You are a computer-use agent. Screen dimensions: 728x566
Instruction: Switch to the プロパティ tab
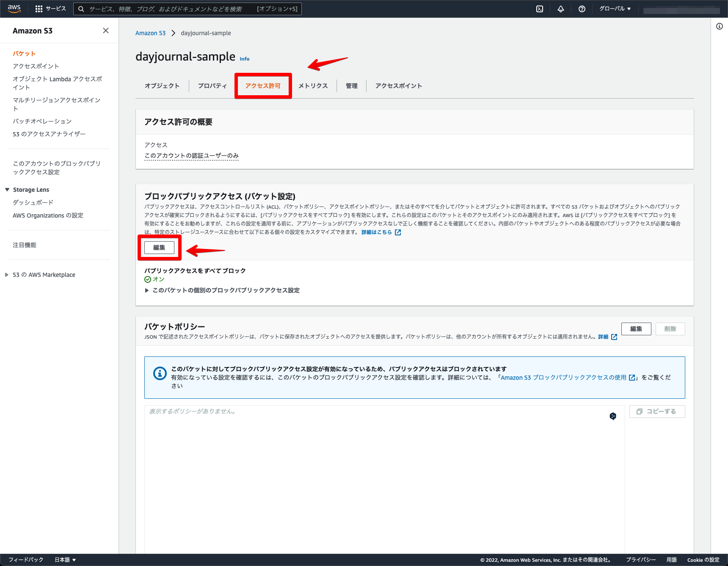click(212, 86)
